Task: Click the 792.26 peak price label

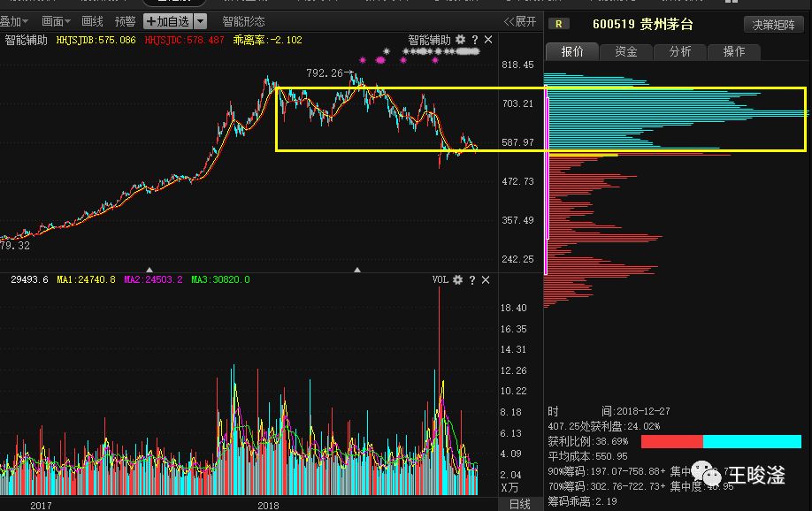Action: tap(325, 73)
